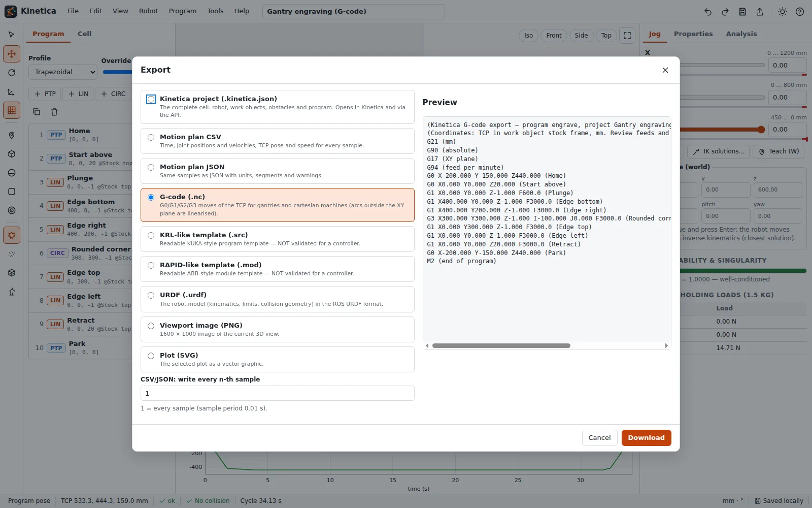
Task: Add a box object via the cube icon
Action: 12,154
